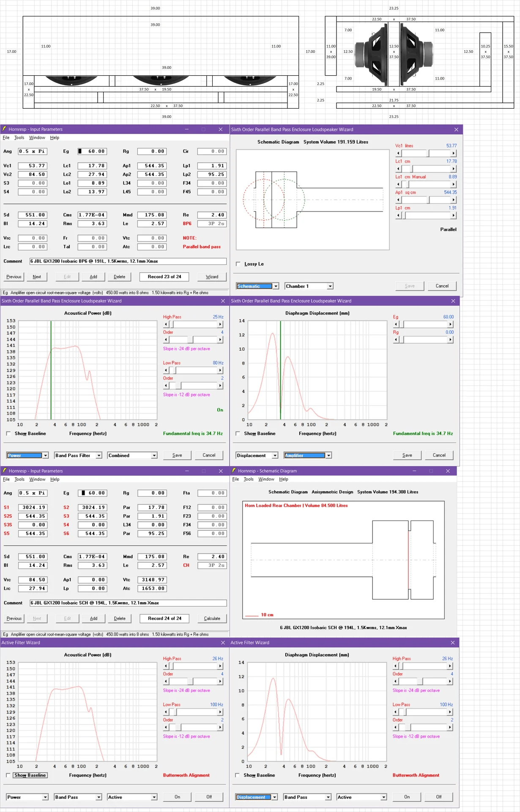Open File menu in Record 23 Input Parameters window
The image size is (520, 812).
pos(6,137)
